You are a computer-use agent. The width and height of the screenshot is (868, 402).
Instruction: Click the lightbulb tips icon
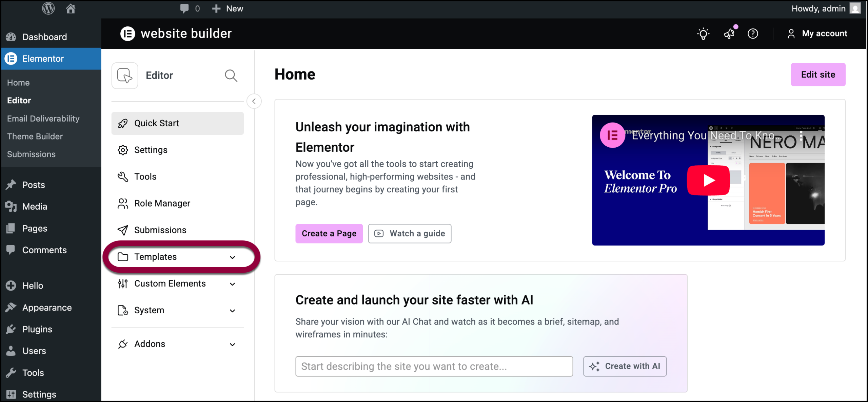pyautogui.click(x=703, y=34)
